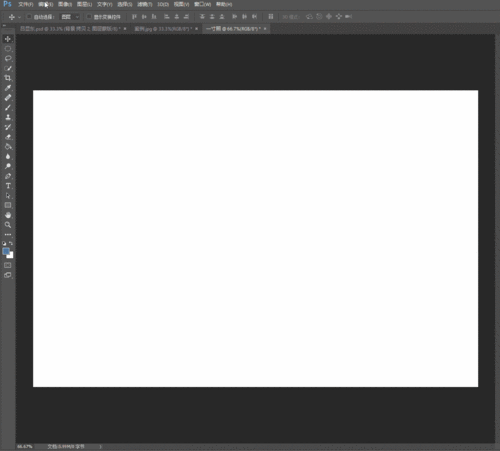Select the Move tool in toolbox

coord(8,39)
